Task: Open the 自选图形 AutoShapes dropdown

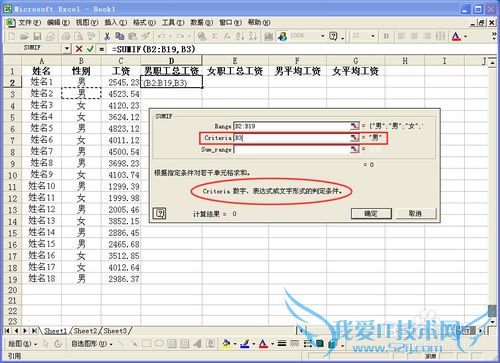Action: tap(92, 344)
